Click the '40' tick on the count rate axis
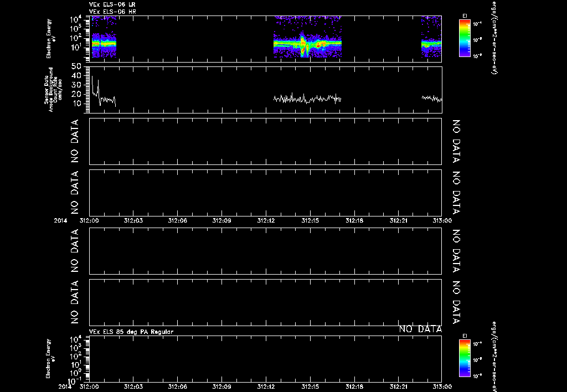 [76, 76]
